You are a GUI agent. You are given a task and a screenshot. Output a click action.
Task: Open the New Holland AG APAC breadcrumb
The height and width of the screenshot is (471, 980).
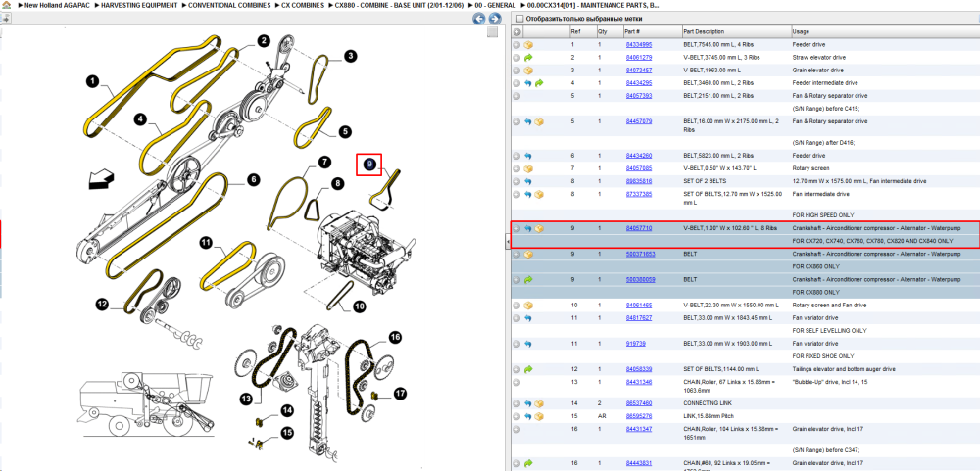tap(58, 5)
